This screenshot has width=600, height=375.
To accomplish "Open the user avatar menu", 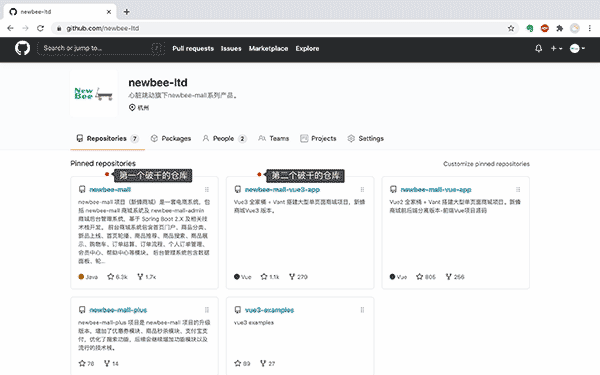I will [x=577, y=49].
